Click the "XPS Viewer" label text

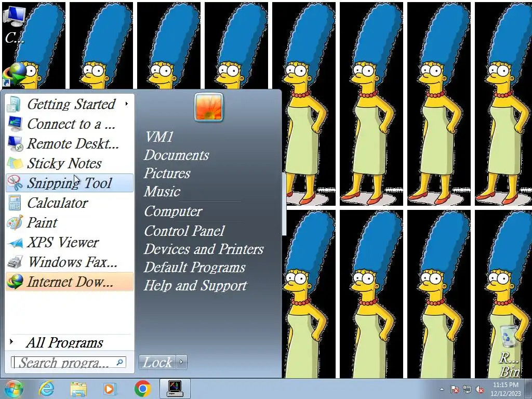coord(63,242)
